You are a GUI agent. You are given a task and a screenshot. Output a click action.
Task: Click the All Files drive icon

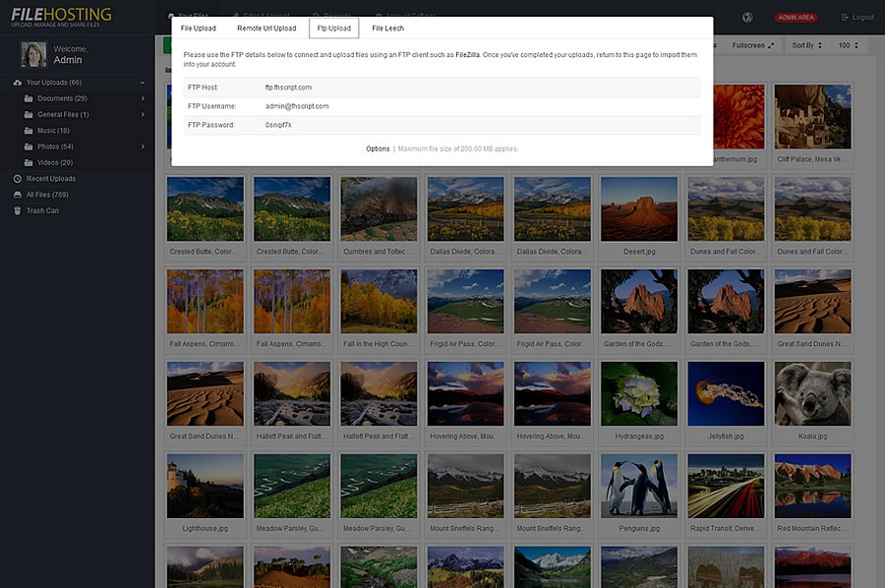[x=18, y=195]
